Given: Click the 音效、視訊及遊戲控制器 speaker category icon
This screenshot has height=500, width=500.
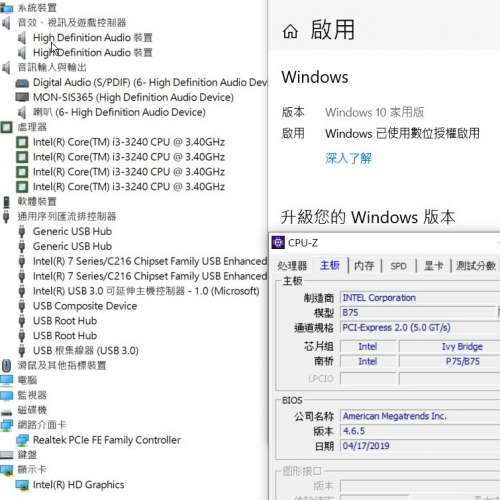Looking at the screenshot, I should coord(6,23).
